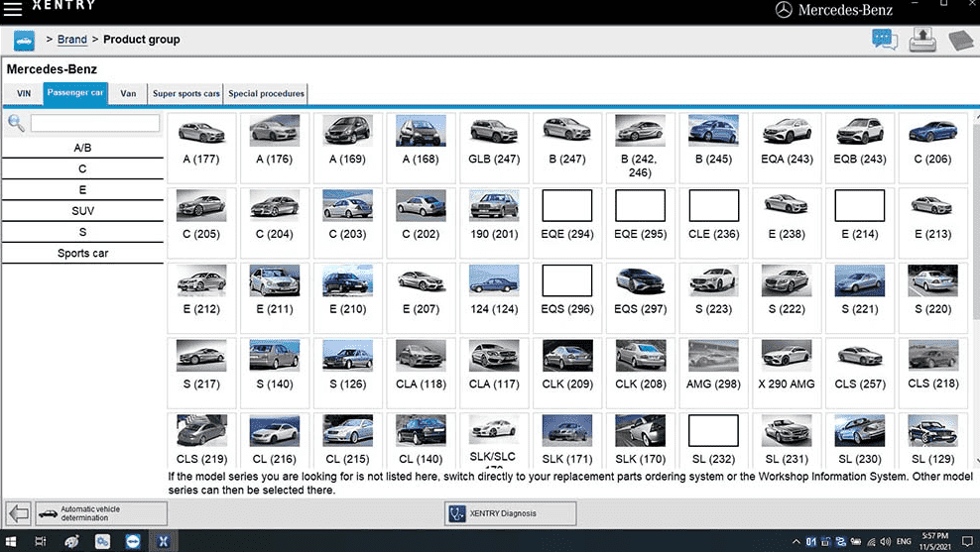Switch to the VIN tab
Screen dimensions: 980x552
coord(24,94)
